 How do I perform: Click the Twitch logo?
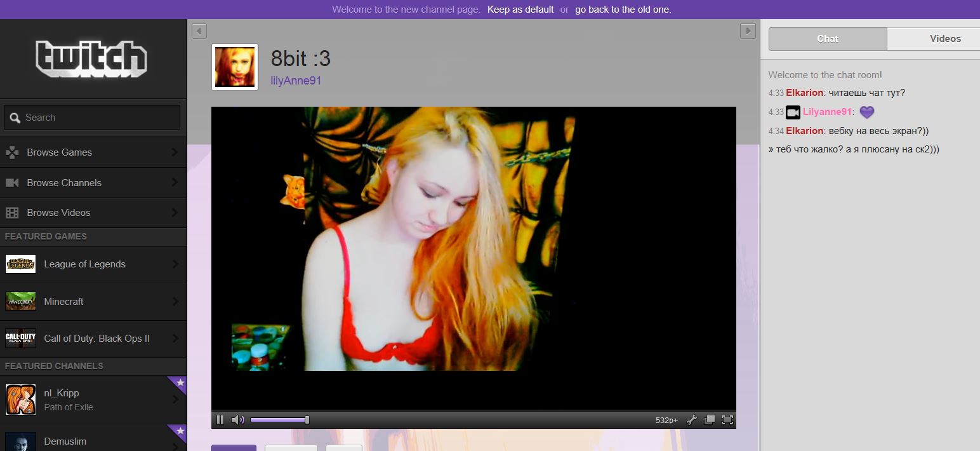point(91,58)
